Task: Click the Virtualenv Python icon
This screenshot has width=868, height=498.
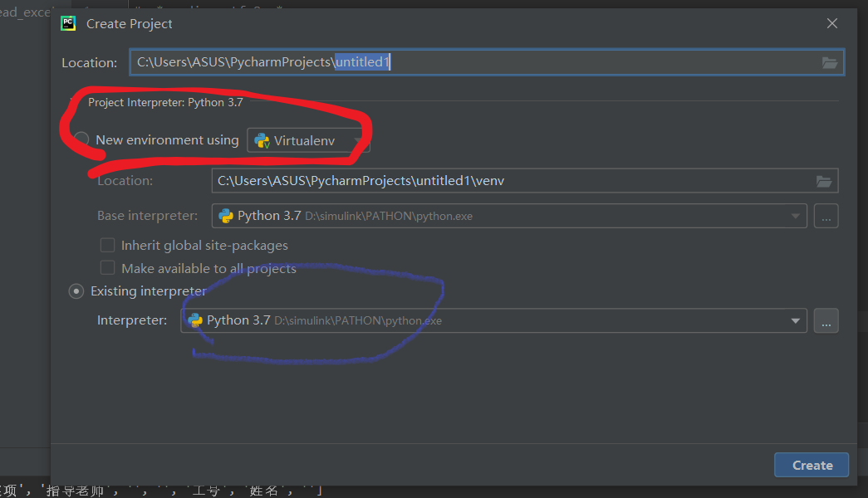Action: point(262,140)
